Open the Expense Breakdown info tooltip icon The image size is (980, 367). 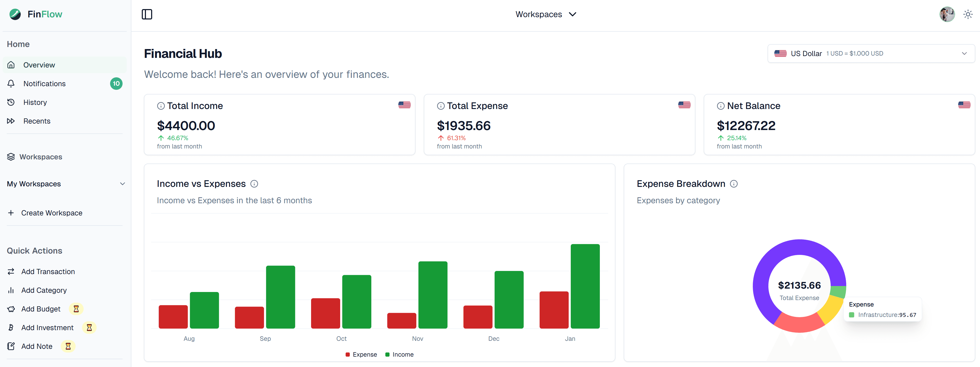click(x=734, y=184)
